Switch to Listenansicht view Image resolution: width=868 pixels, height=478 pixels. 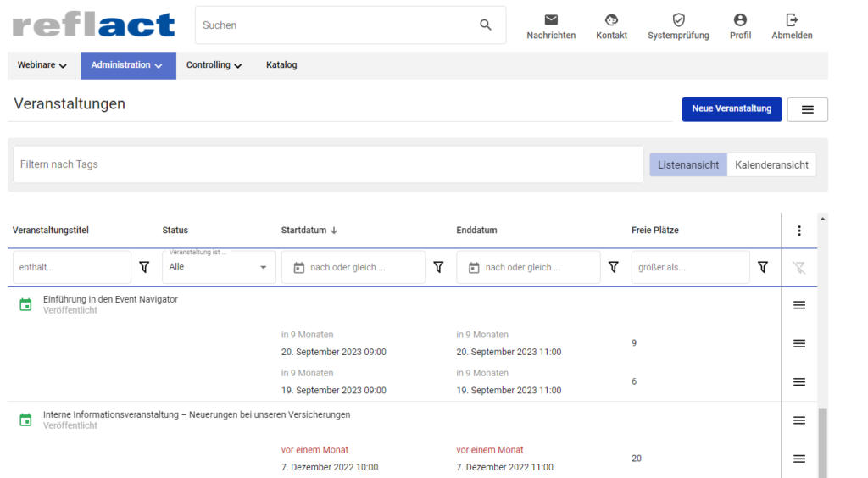(688, 165)
